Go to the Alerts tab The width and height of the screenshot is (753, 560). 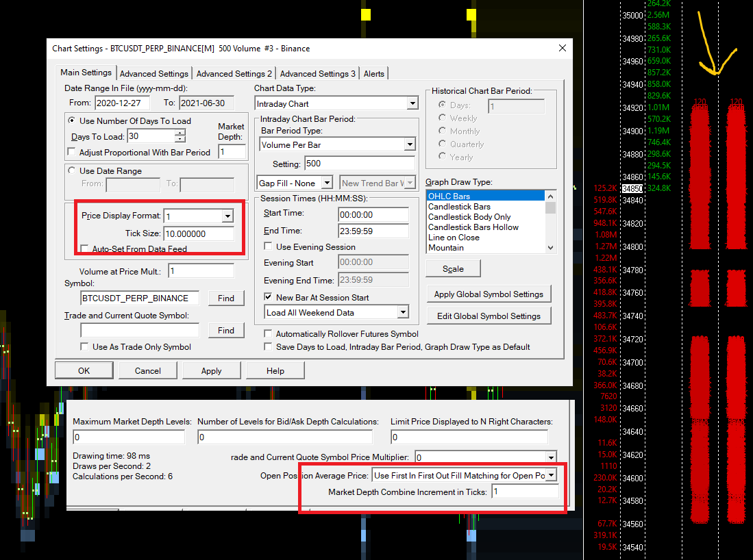[373, 73]
